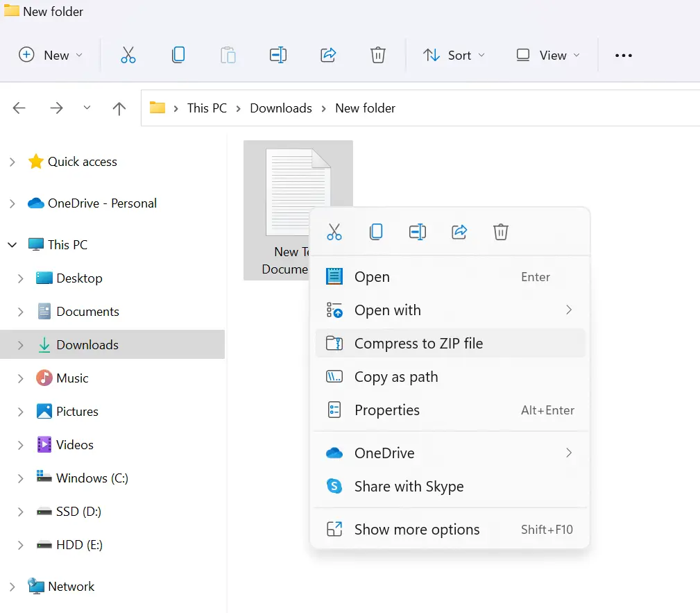Choose Show more options in the context menu
The height and width of the screenshot is (613, 700).
(x=417, y=530)
